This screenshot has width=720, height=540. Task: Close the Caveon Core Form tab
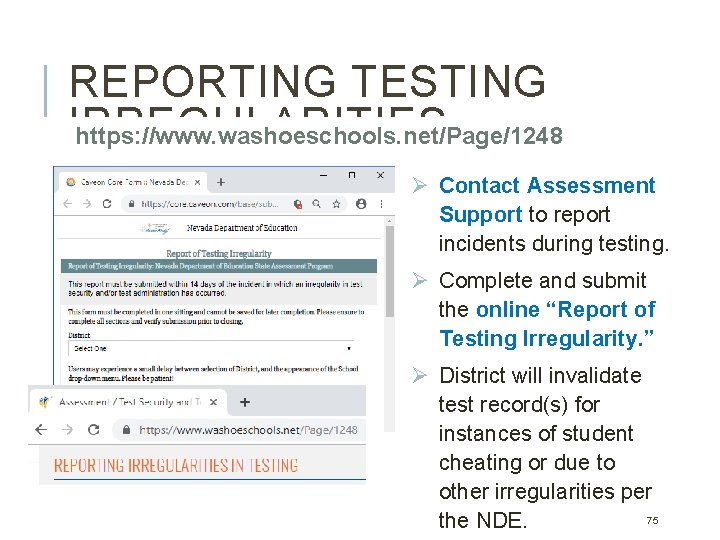coord(197,182)
